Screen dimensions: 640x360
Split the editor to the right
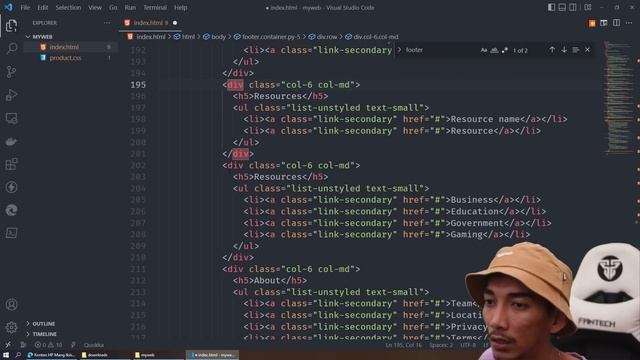click(616, 23)
